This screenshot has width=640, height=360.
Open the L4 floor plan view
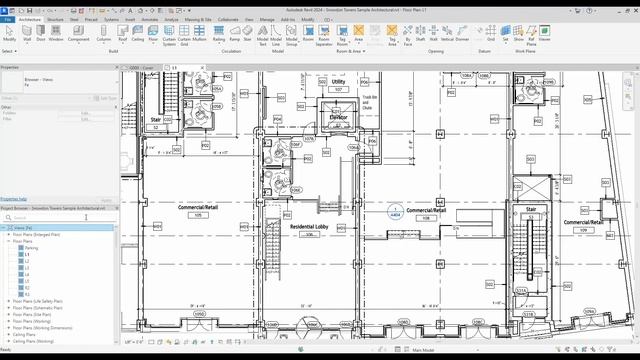click(27, 275)
